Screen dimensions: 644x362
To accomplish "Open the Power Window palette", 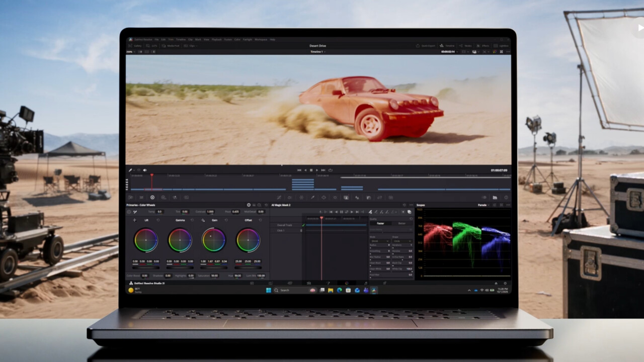I will (324, 198).
